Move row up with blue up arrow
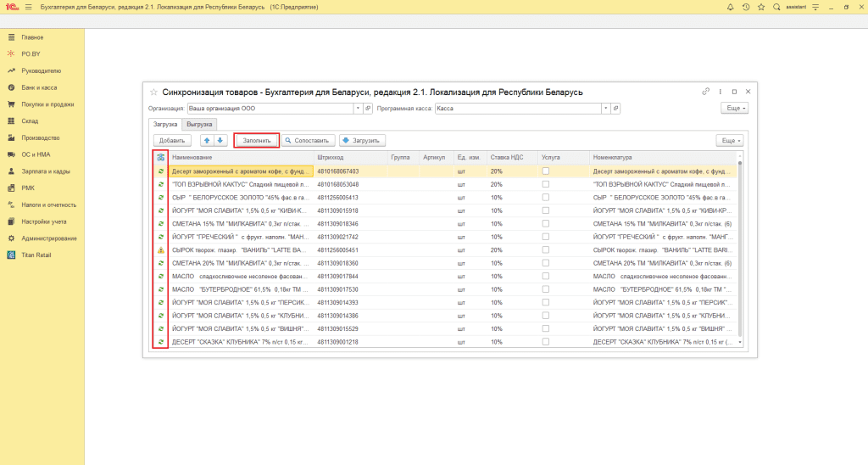The height and width of the screenshot is (465, 868). click(x=207, y=141)
